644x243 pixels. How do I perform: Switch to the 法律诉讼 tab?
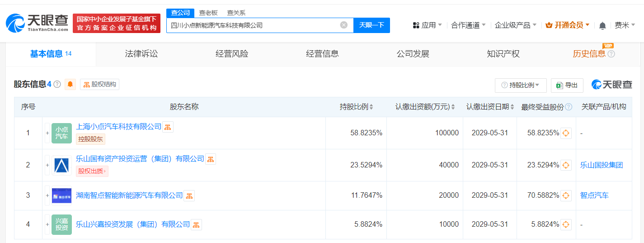pos(141,54)
